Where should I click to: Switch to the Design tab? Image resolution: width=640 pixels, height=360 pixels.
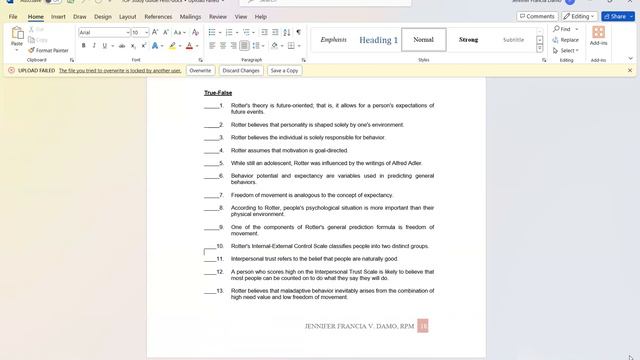(103, 17)
